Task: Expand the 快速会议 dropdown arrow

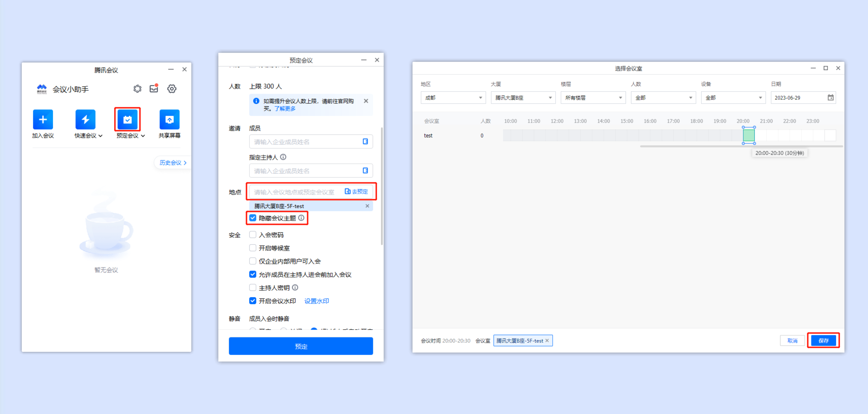Action: click(101, 136)
